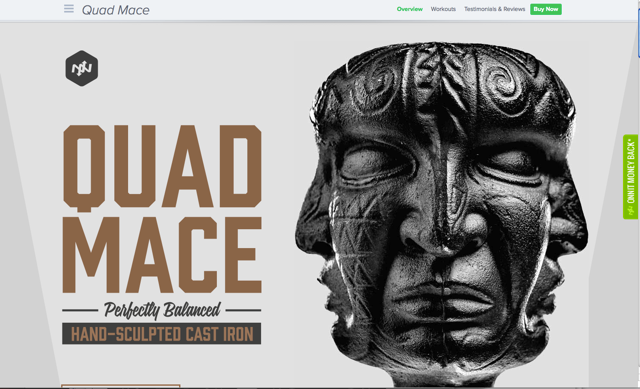Click the leaf icon on the money back tab
640x389 pixels.
point(631,211)
